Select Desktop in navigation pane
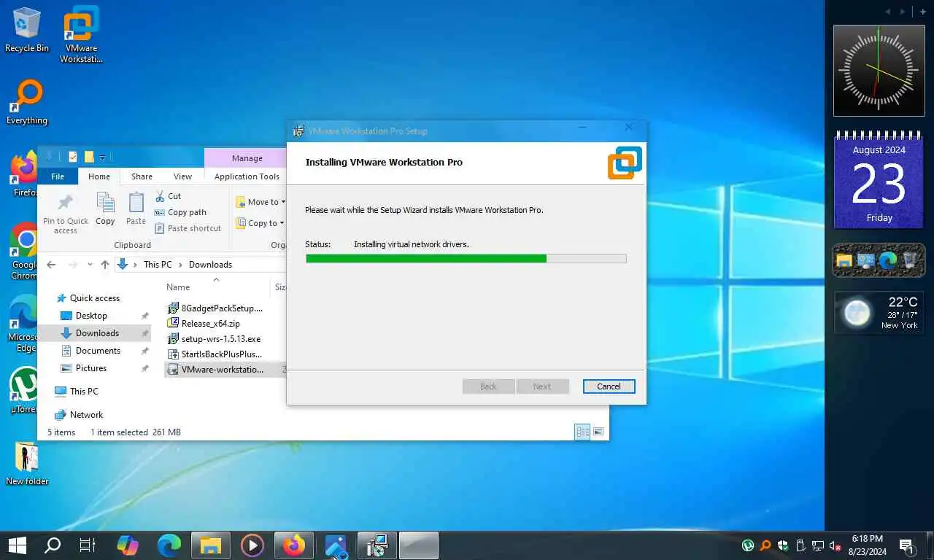 click(91, 316)
